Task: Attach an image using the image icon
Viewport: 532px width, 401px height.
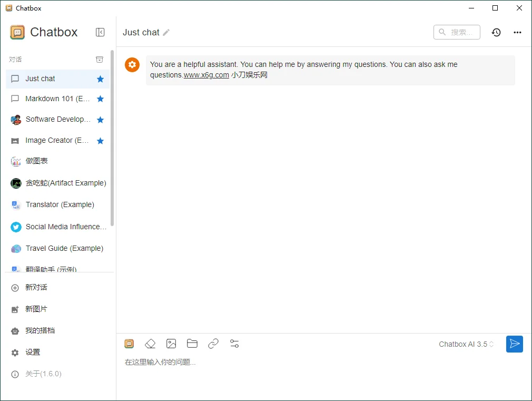Action: 171,344
